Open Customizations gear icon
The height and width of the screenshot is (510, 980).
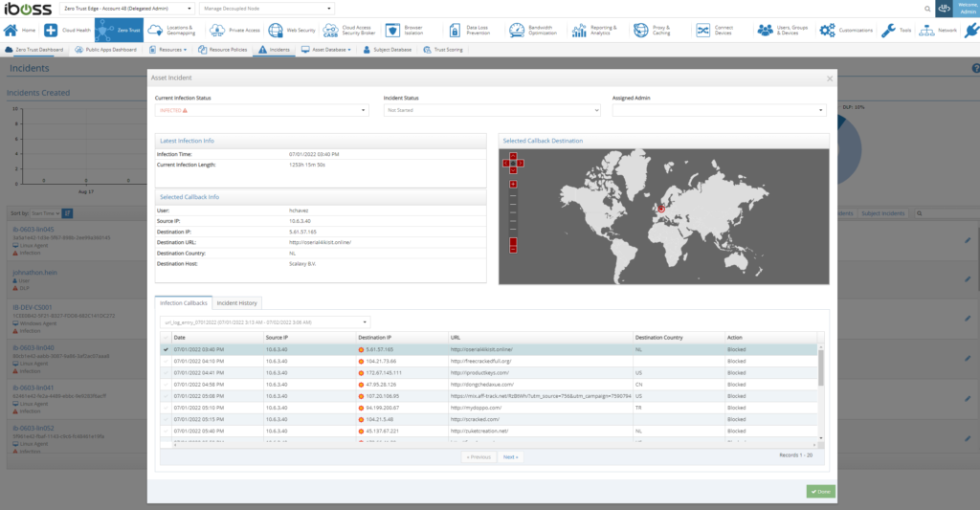(827, 30)
